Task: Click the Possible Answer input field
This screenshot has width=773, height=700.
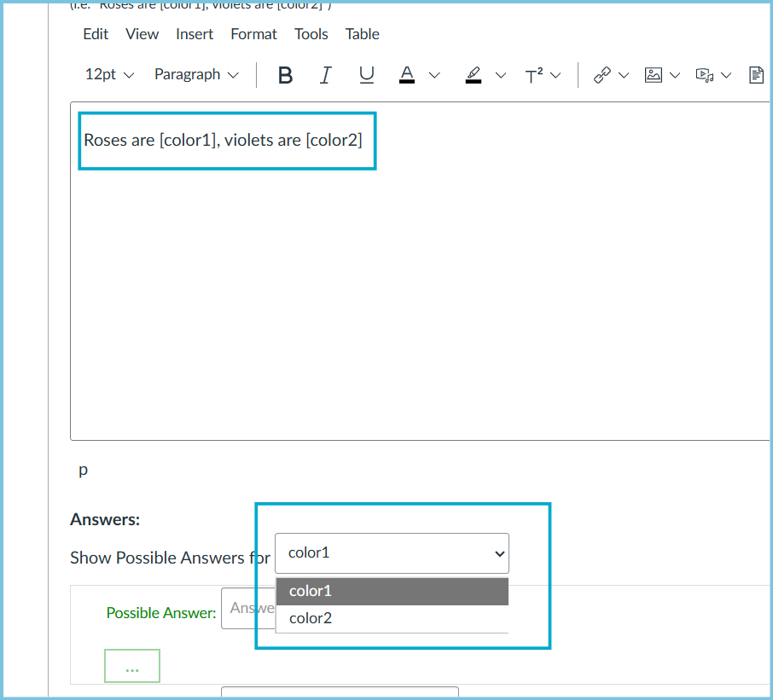Action: point(249,607)
